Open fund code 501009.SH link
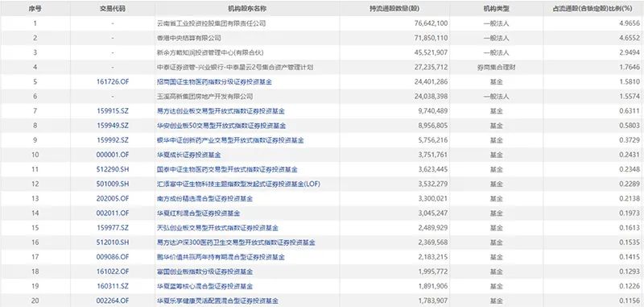The image size is (644, 307). point(113,184)
